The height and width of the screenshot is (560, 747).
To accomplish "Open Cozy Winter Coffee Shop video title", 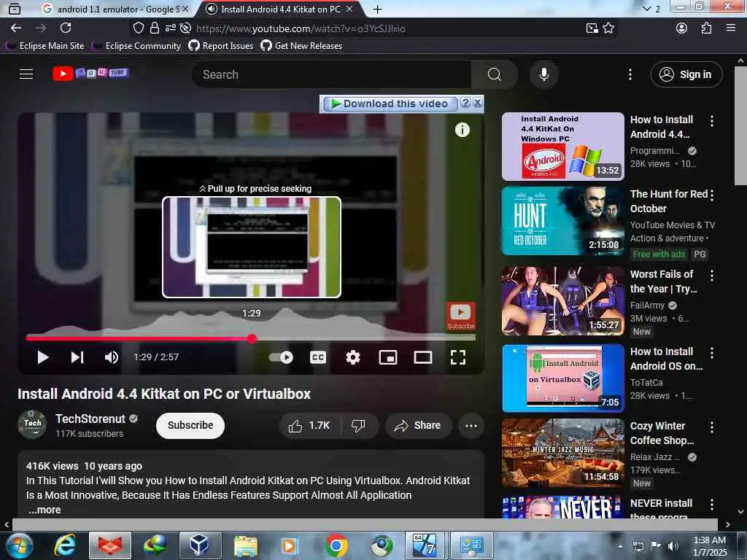I will [x=662, y=433].
